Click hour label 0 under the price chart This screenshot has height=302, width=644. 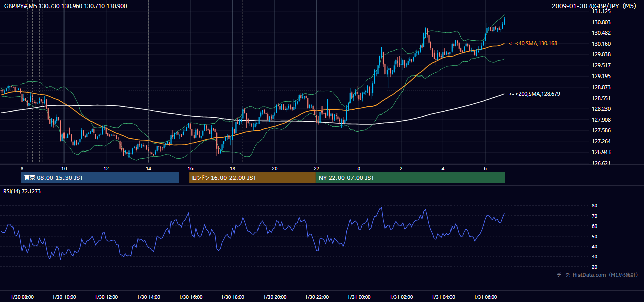coord(359,168)
